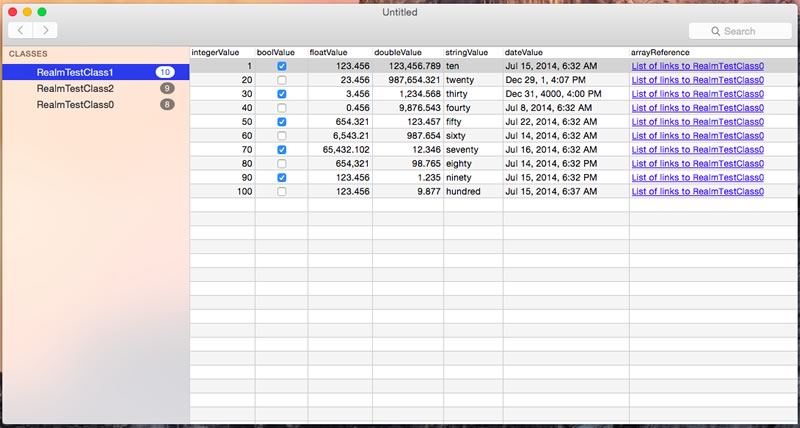This screenshot has width=800, height=428.
Task: Enable boolValue checkbox in row 'twenty'
Action: (282, 80)
